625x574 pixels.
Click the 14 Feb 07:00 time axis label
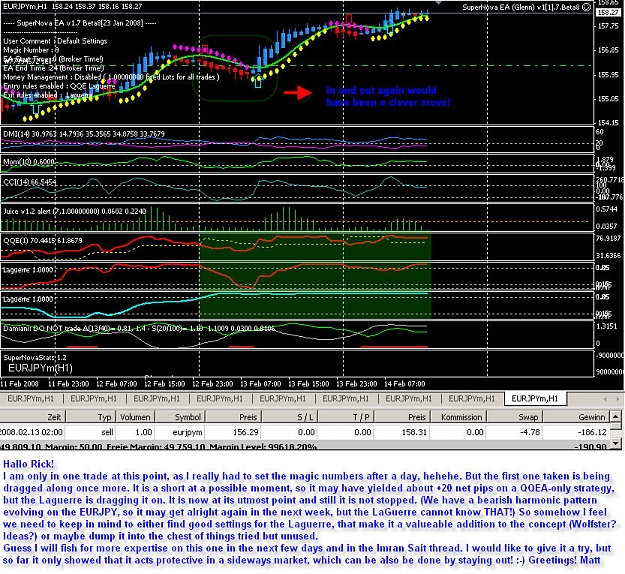click(405, 384)
